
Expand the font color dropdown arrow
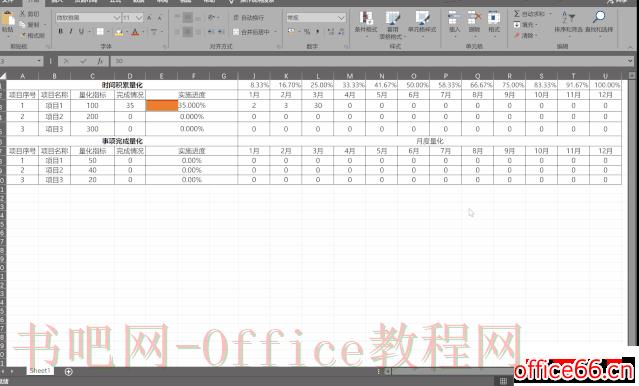click(x=143, y=32)
